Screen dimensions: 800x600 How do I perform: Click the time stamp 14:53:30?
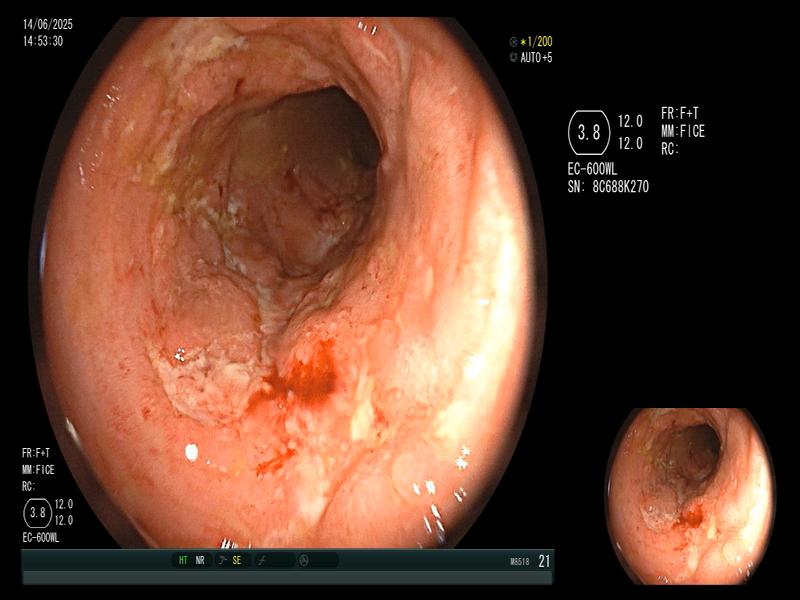tap(43, 41)
